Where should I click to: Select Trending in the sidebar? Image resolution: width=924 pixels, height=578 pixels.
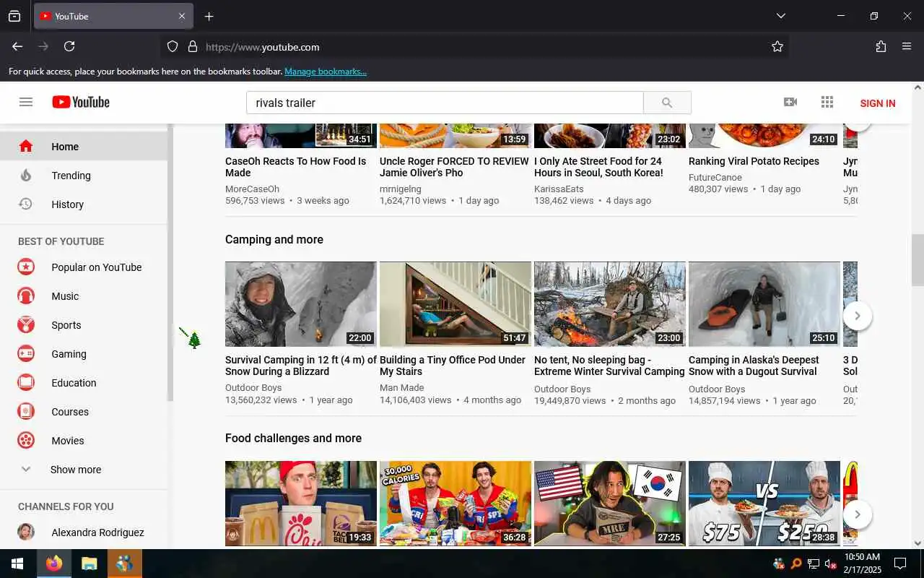[x=83, y=175]
